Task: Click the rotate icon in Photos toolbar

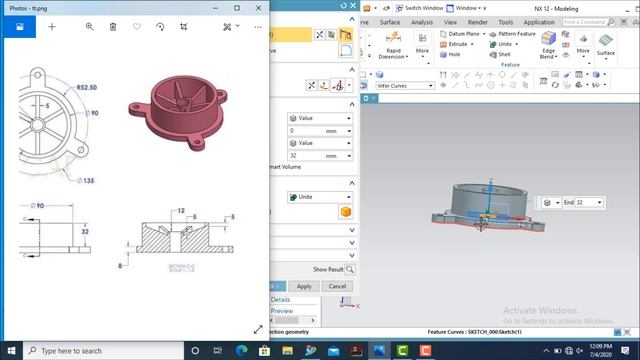Action: point(160,27)
